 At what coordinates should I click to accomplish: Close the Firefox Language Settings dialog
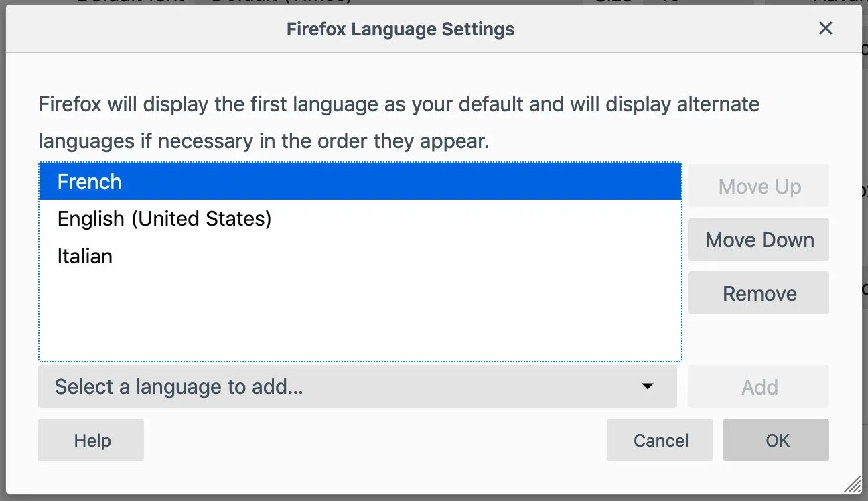825,28
